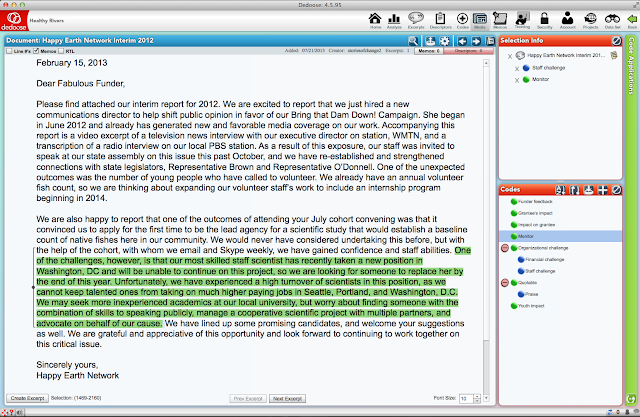Collapse the Quotable code group
This screenshot has width=640, height=417.
point(504,283)
